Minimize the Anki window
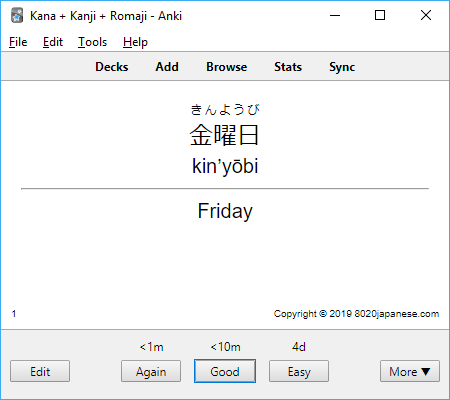 click(335, 15)
